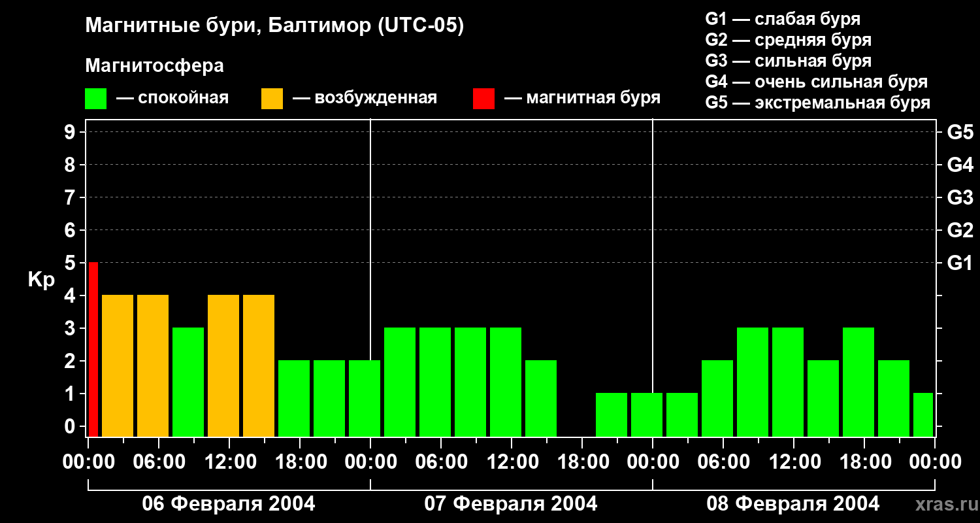This screenshot has height=523, width=980.
Task: Click the '06:00' label under 07 Февраля
Action: 441,462
